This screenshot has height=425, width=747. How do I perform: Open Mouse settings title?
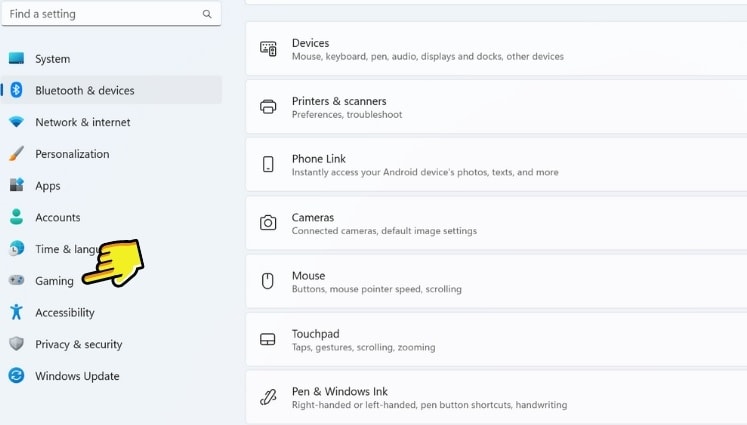(x=309, y=275)
